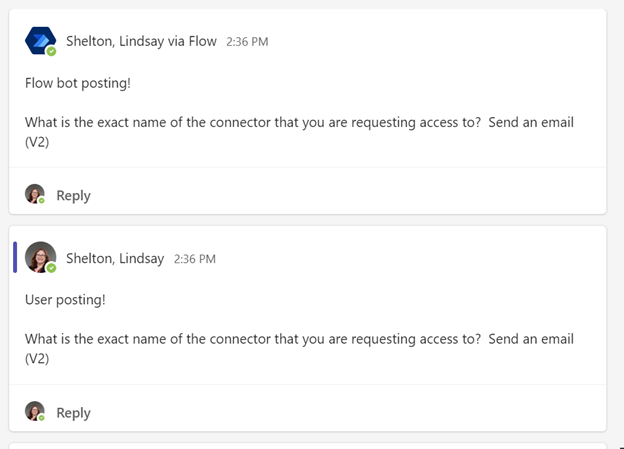The image size is (624, 449).
Task: Click the 2:36 PM timestamp on the user post
Action: pos(195,259)
